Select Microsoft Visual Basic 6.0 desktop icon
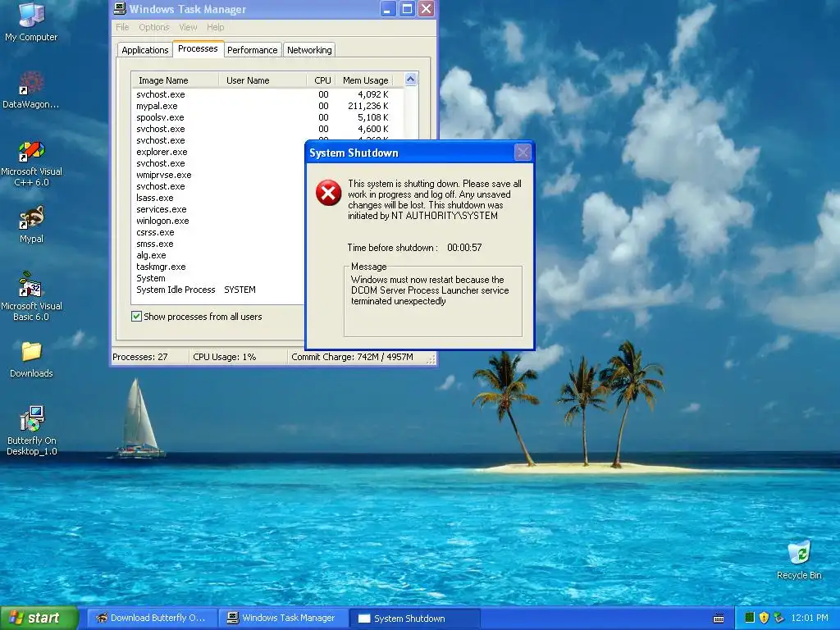Viewport: 840px width, 630px height. click(x=31, y=297)
